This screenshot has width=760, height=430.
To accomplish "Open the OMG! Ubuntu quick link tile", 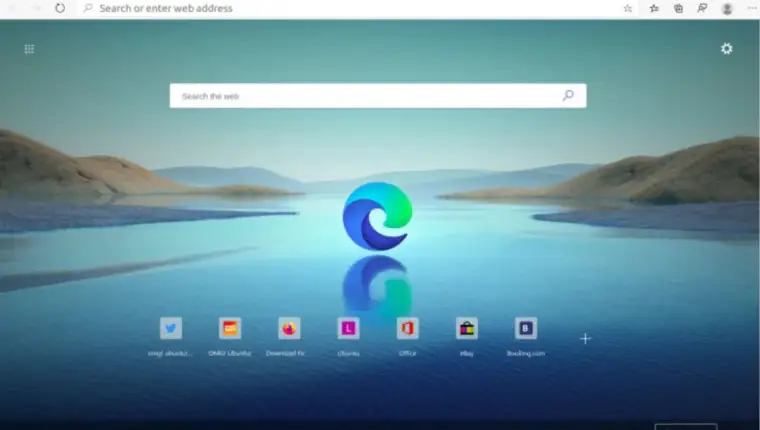I will click(x=230, y=328).
